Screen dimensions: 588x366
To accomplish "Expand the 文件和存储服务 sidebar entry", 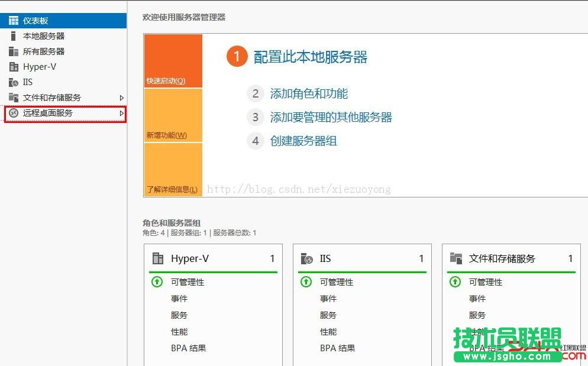I will (122, 98).
